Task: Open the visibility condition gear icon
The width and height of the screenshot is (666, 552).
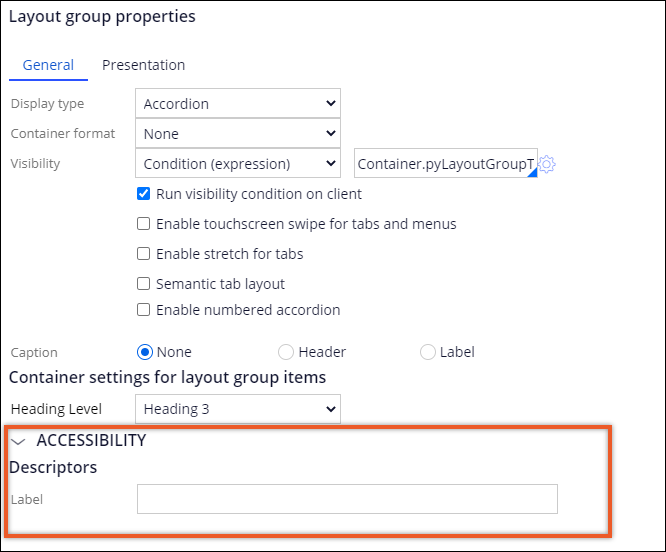Action: pyautogui.click(x=547, y=164)
